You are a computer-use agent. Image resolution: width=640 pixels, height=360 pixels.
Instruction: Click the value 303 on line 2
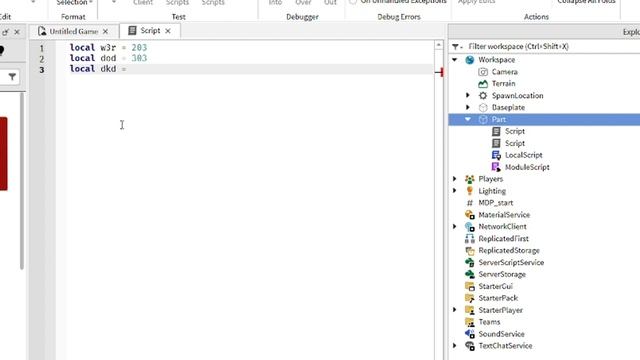[139, 58]
